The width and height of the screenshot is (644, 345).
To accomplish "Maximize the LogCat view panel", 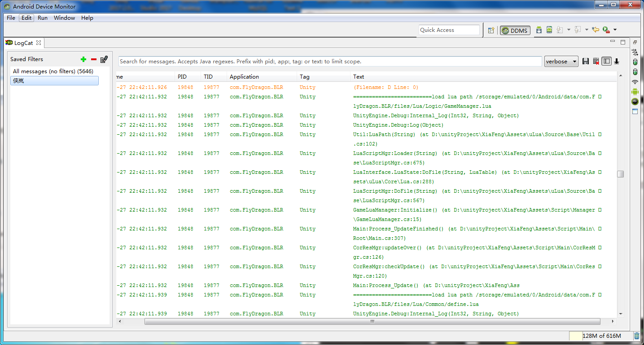I will [623, 42].
